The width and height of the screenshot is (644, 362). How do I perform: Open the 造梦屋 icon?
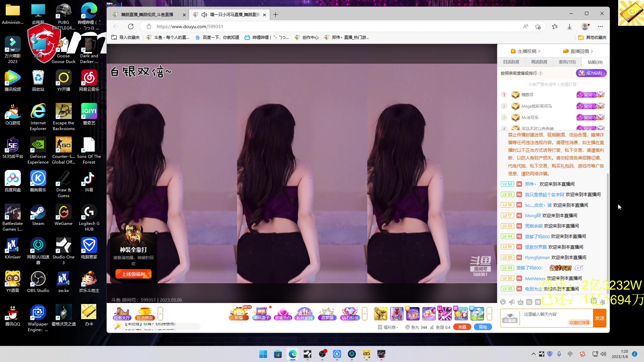click(327, 314)
